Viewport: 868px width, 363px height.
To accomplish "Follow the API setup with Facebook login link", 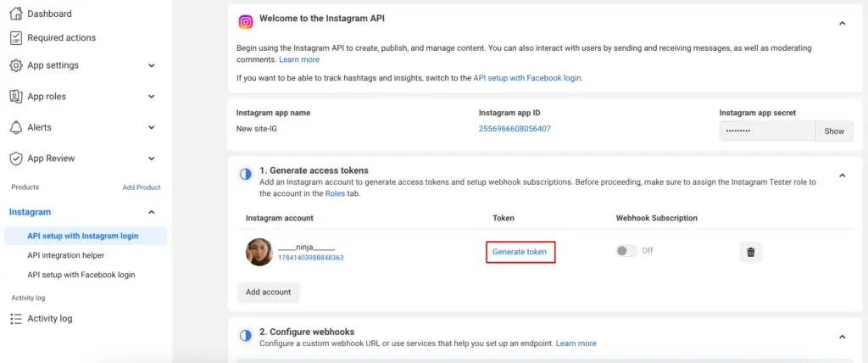I will point(527,78).
